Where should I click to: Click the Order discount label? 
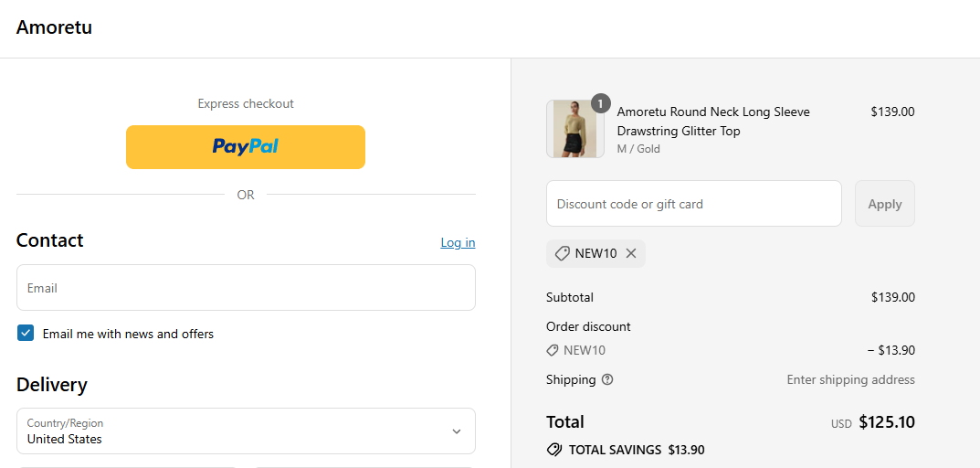588,326
